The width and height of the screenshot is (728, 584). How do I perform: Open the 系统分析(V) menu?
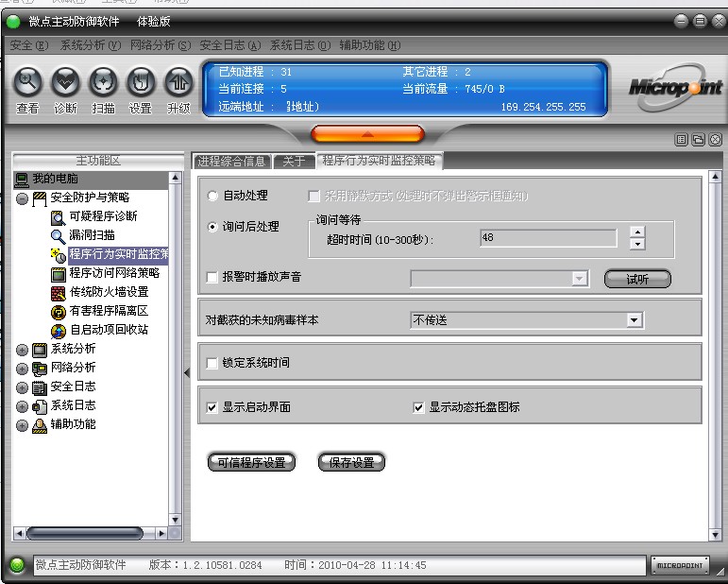point(91,45)
